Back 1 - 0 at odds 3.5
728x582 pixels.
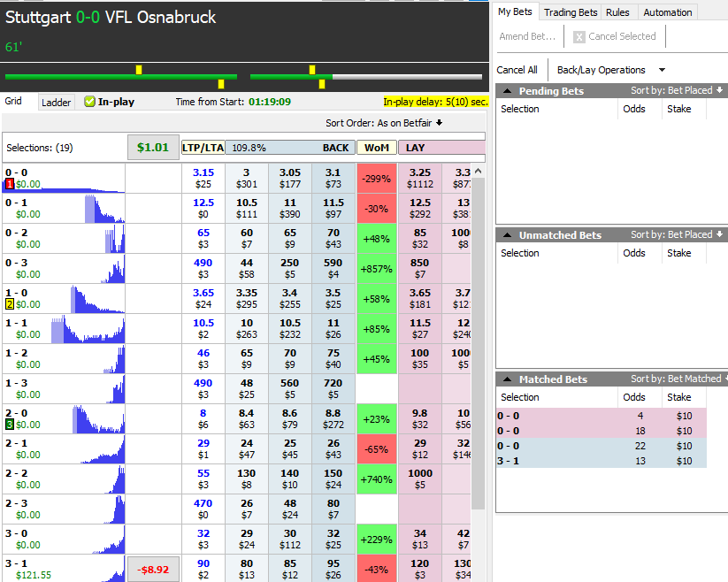(x=333, y=298)
